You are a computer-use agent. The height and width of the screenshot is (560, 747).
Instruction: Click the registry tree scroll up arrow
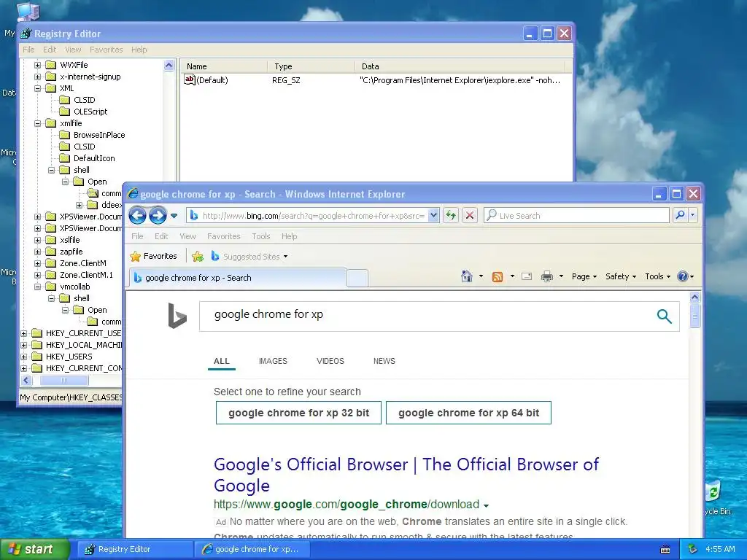[x=169, y=66]
